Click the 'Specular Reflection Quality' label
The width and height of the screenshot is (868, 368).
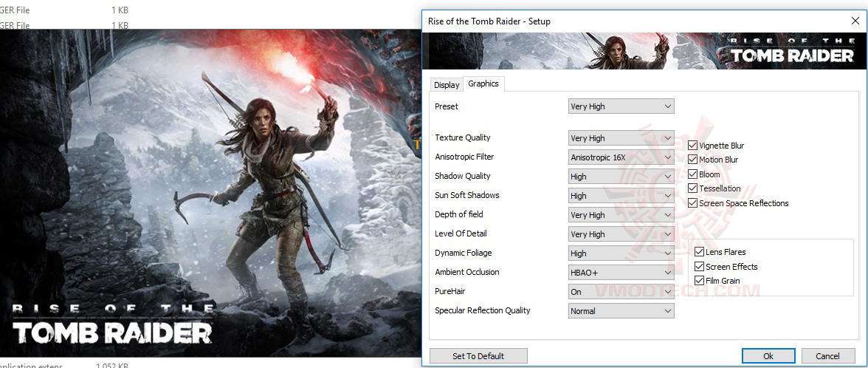483,310
